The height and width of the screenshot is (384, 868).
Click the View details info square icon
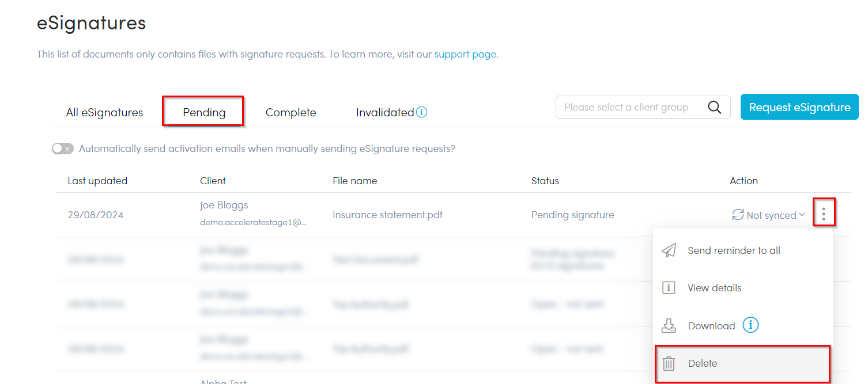pos(669,288)
